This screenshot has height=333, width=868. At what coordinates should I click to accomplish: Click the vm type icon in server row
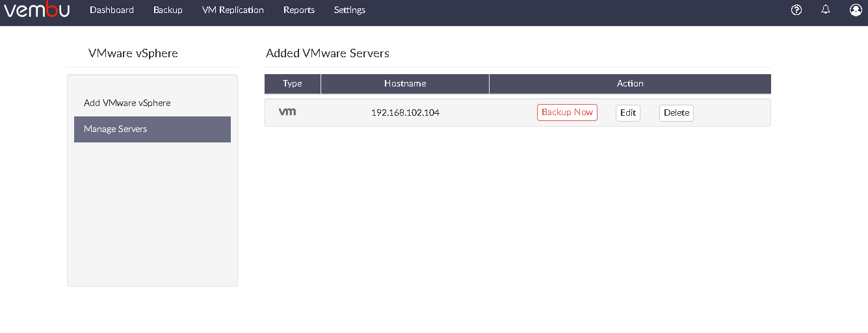pyautogui.click(x=287, y=112)
